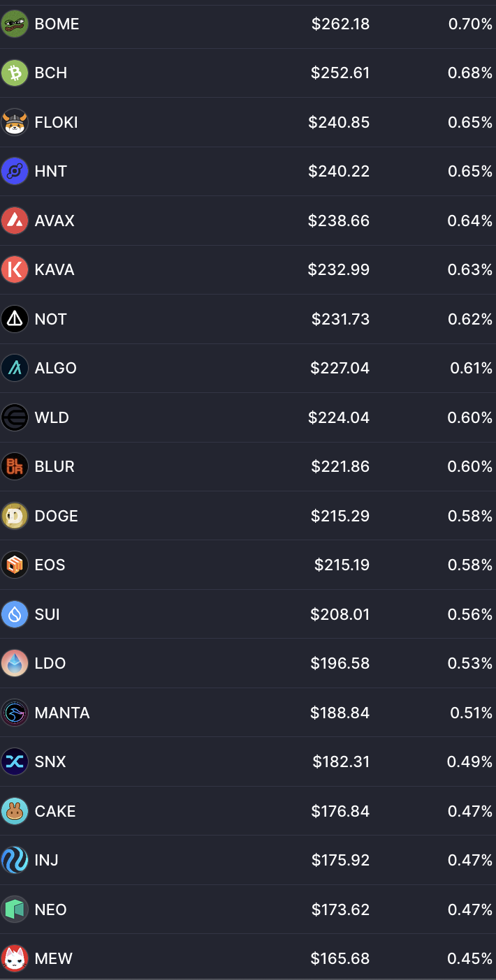Click the red AVAX coin icon

click(x=15, y=221)
